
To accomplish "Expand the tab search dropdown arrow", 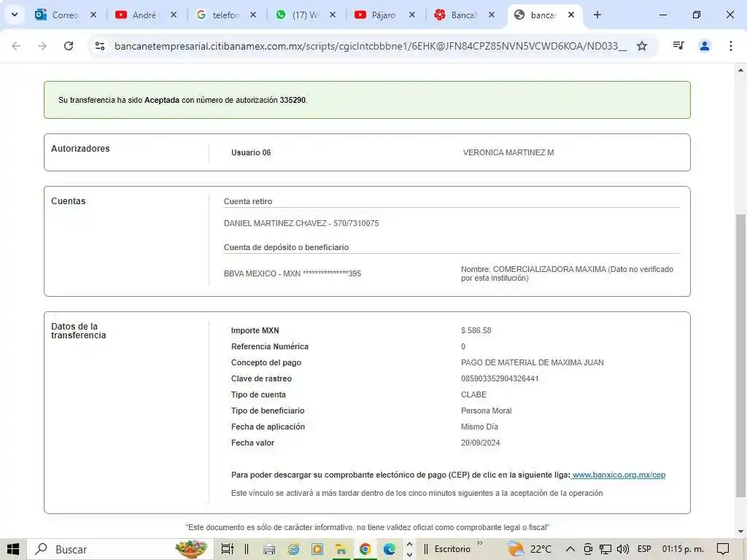I will tap(14, 15).
